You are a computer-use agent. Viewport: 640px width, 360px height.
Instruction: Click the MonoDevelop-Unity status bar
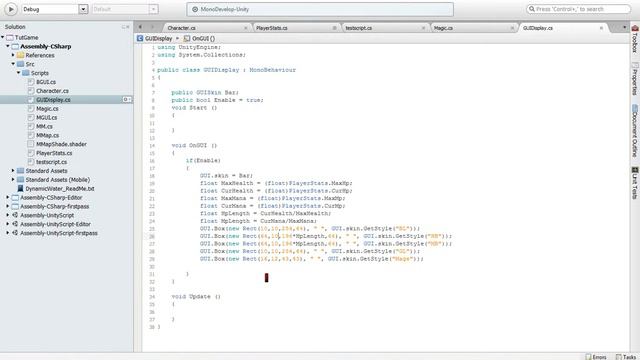(320, 9)
